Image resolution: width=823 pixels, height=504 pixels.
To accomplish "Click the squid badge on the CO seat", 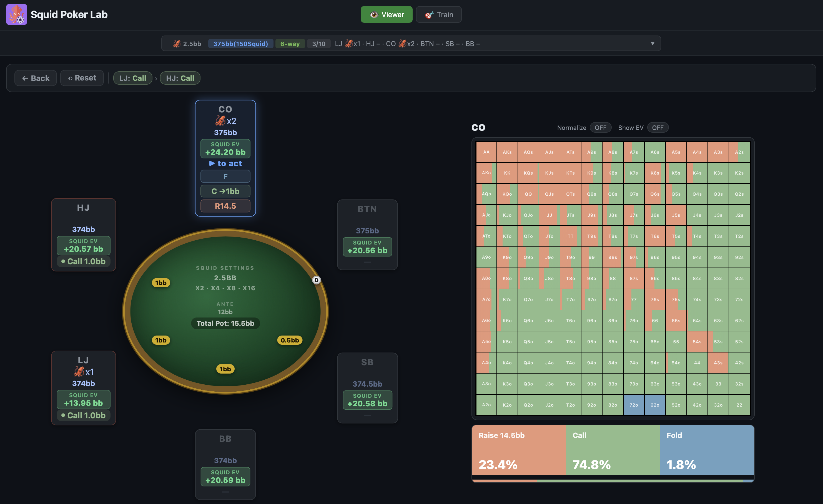I will (221, 121).
